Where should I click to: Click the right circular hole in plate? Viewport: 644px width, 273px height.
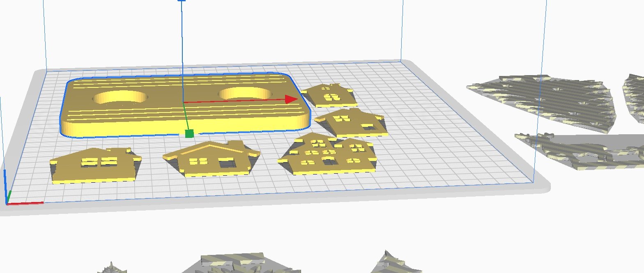pos(246,93)
